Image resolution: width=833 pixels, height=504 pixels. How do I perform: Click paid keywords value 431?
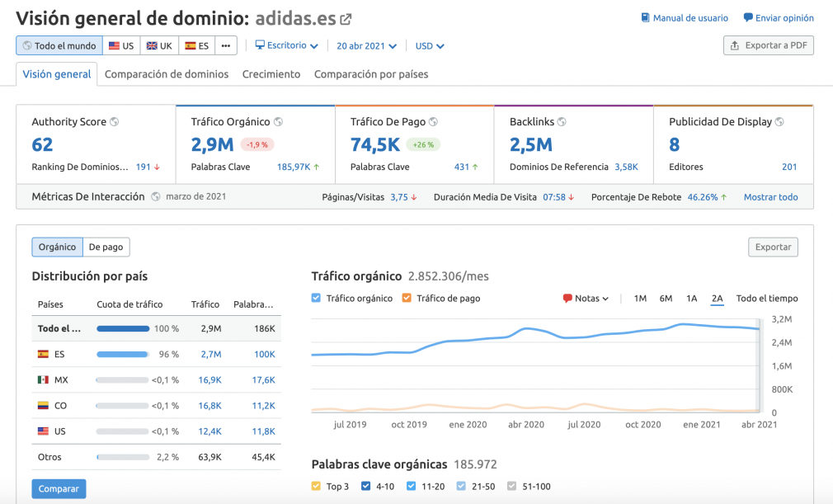tap(462, 167)
